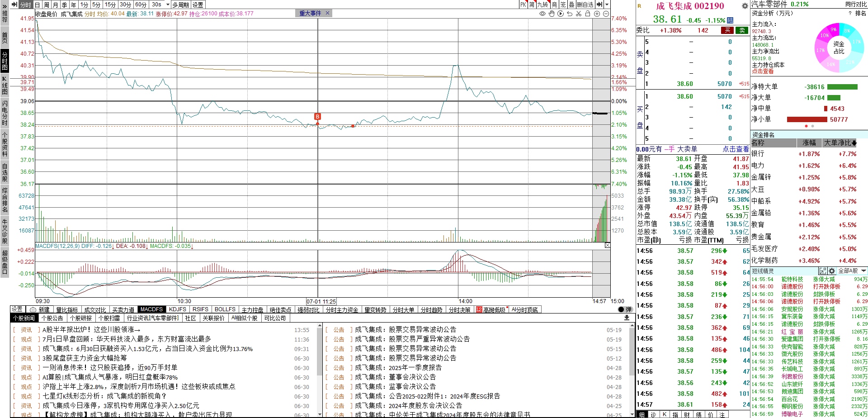Click the right-arrow bar icon near 删自选

pos(599,5)
